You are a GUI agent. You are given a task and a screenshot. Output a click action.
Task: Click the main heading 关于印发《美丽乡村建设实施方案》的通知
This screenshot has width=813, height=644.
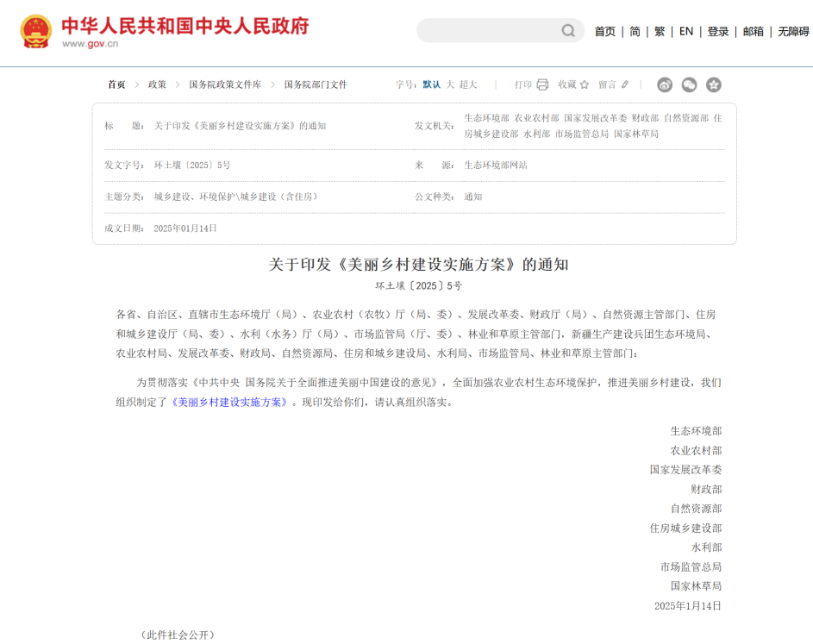pos(418,265)
